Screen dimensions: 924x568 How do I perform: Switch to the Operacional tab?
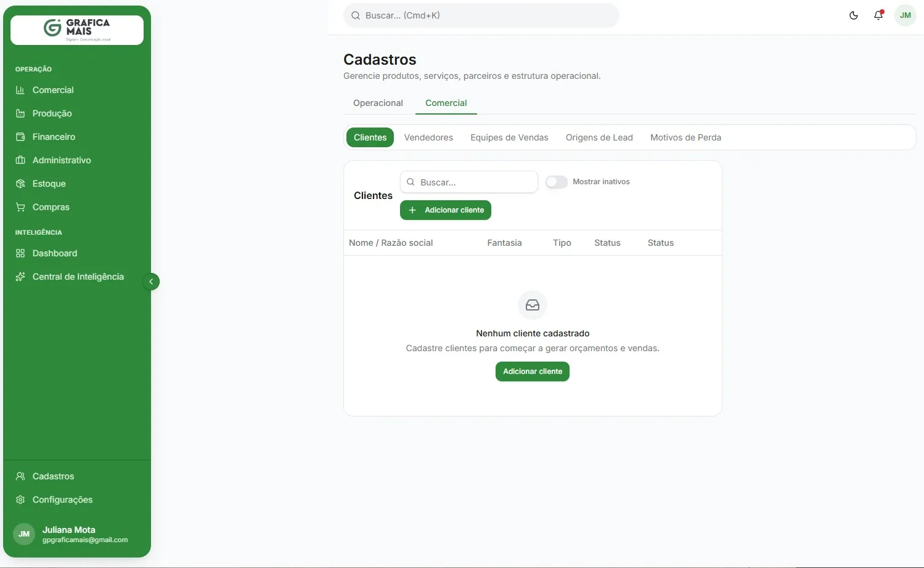[x=378, y=103]
